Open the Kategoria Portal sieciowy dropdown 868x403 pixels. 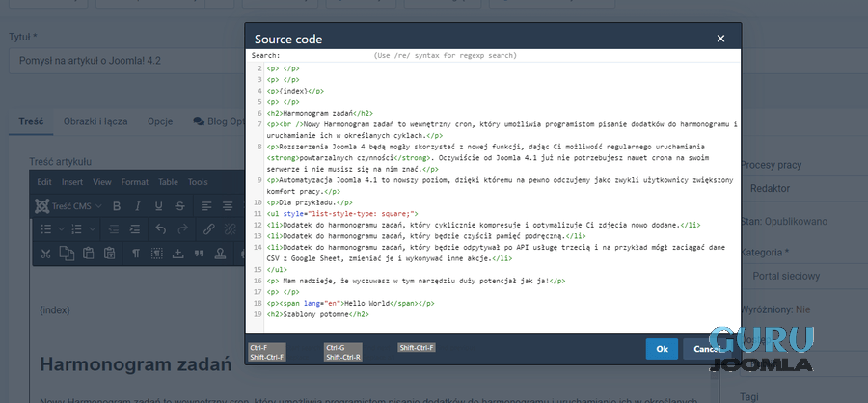(x=803, y=277)
